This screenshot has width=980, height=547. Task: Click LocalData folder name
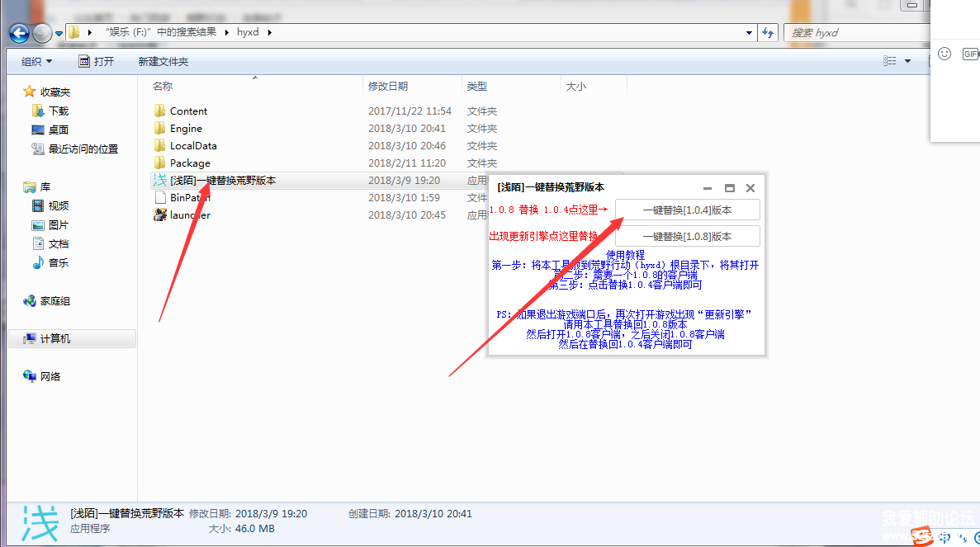193,145
